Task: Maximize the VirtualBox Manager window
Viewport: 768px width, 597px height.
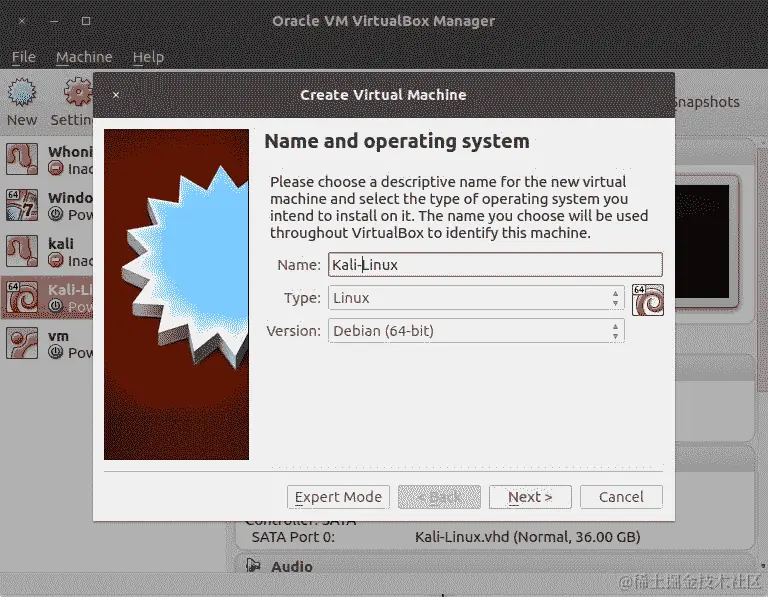Action: [86, 21]
